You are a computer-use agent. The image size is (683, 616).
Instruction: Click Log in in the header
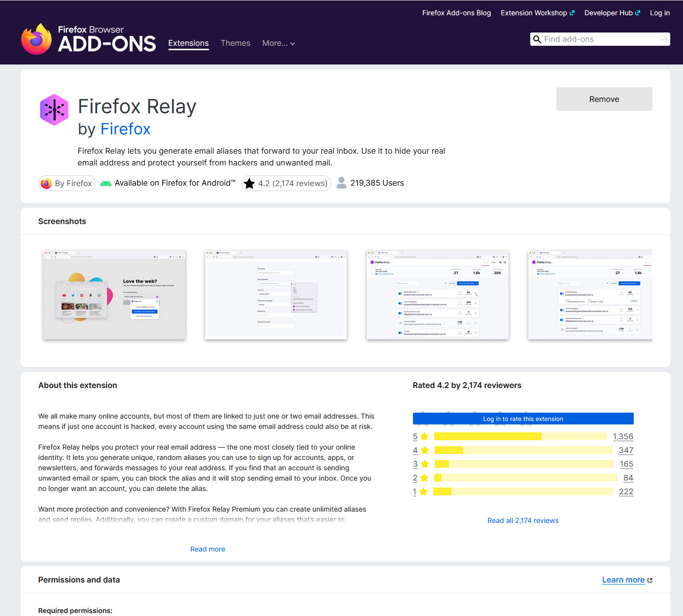660,13
